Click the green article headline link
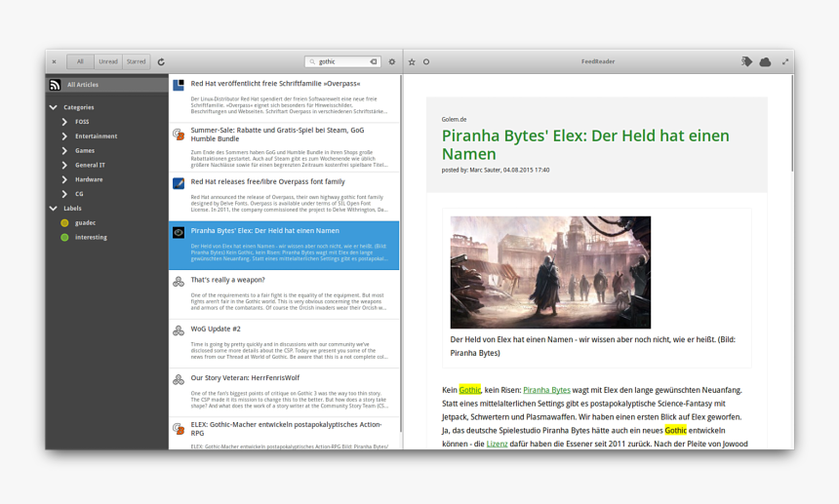839x504 pixels. 585,145
